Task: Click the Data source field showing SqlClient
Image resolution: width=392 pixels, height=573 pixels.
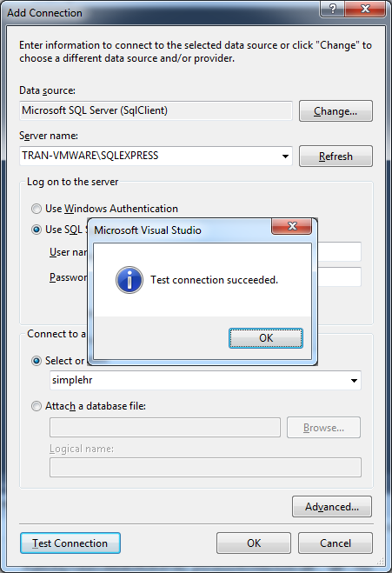Action: coord(156,110)
